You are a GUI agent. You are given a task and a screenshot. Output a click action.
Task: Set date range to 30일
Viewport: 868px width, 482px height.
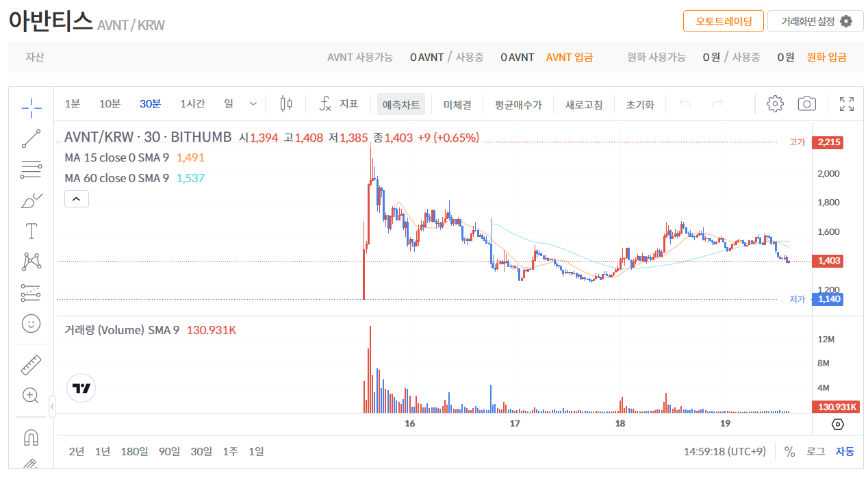[201, 451]
